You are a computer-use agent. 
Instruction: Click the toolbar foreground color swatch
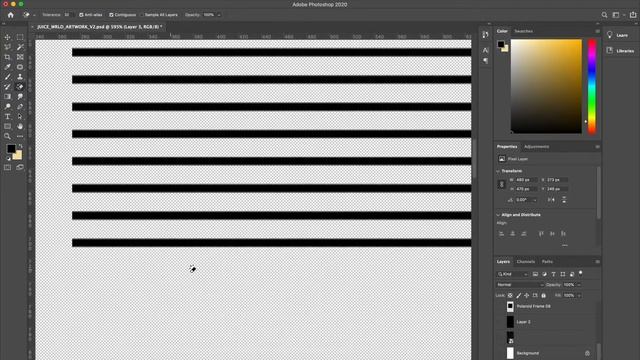click(x=11, y=149)
